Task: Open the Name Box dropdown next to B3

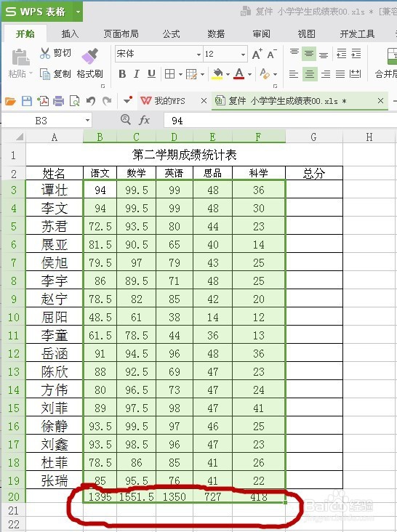Action: (87, 121)
